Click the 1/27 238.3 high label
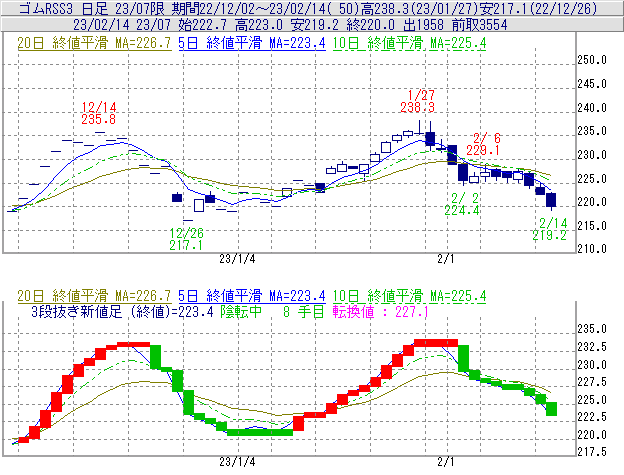The height and width of the screenshot is (475, 624). click(x=417, y=101)
